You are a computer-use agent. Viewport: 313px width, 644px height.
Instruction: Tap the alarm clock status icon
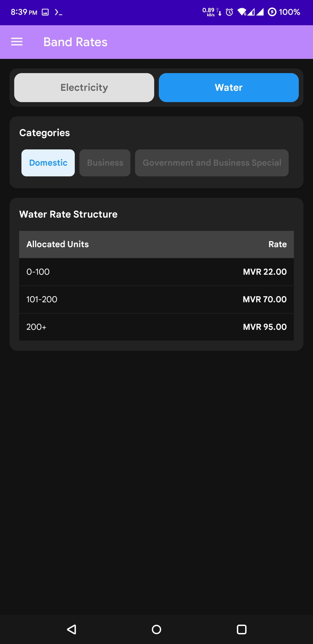229,12
